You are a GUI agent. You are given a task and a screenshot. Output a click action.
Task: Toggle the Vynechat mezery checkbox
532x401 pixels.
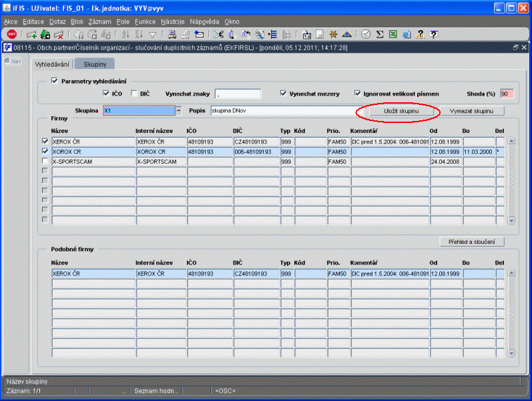point(283,93)
